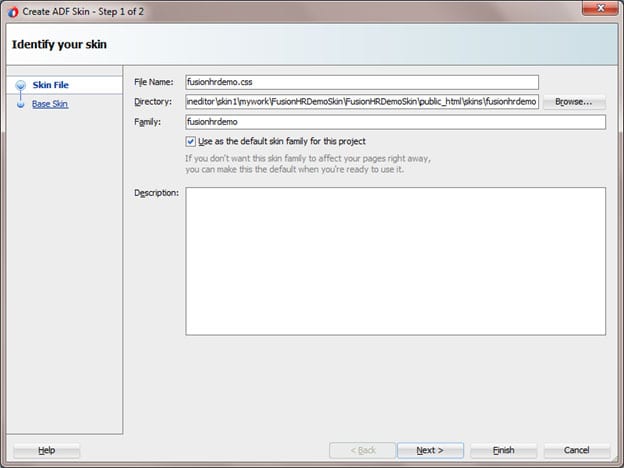Viewport: 624px width, 468px height.
Task: Click the Back button
Action: 362,450
